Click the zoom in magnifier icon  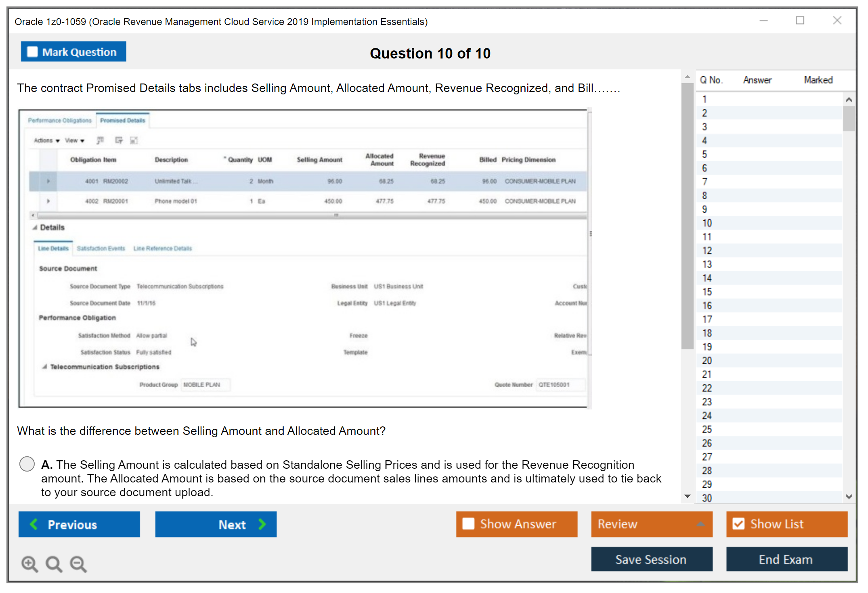(29, 564)
